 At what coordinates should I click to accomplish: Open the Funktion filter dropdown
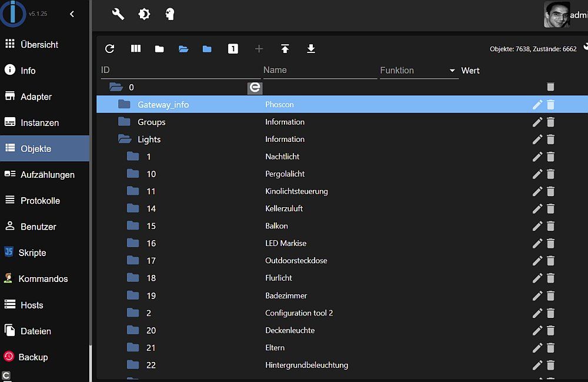coord(452,71)
